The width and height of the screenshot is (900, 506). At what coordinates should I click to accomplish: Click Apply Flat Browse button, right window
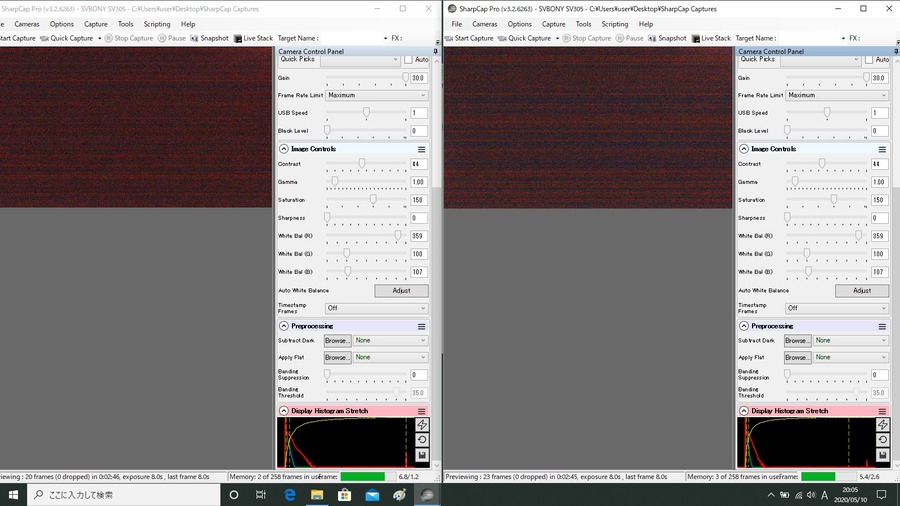[x=798, y=357]
